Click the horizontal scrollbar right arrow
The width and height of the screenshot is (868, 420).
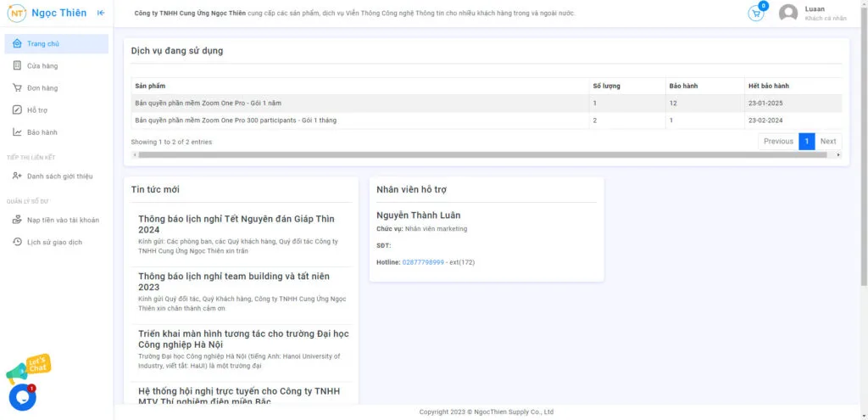(x=838, y=155)
